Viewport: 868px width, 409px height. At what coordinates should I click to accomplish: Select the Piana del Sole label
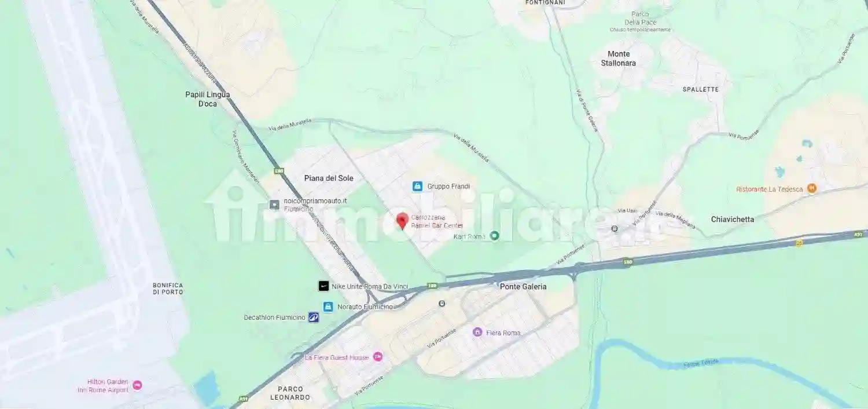pyautogui.click(x=329, y=178)
